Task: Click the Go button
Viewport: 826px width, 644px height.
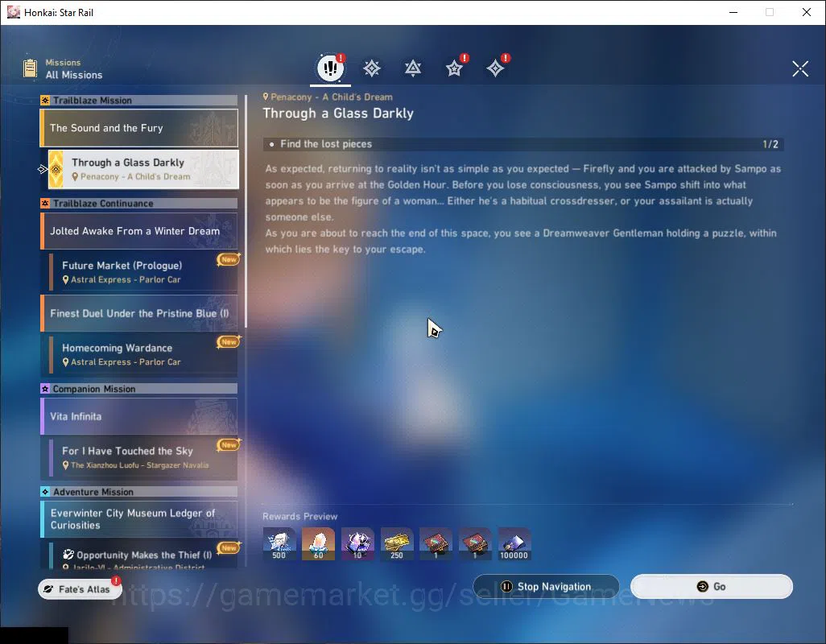Action: (711, 587)
